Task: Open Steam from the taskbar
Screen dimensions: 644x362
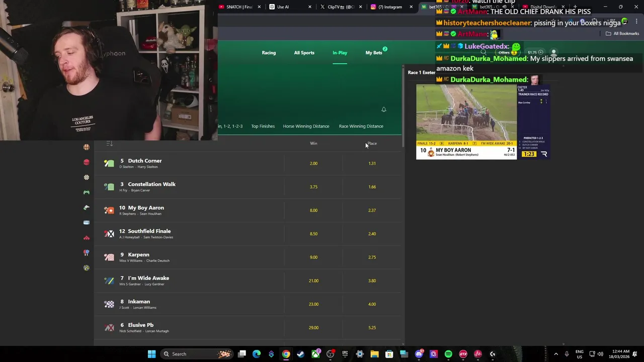Action: click(301, 354)
